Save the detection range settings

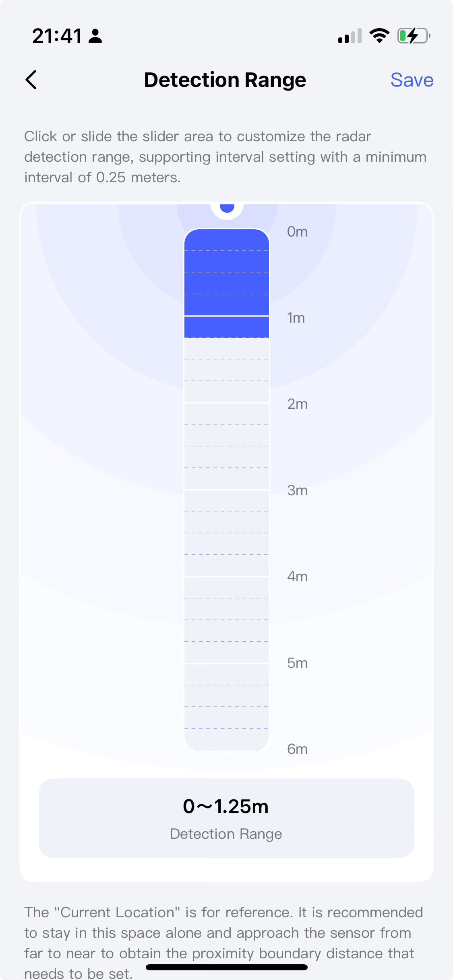412,80
